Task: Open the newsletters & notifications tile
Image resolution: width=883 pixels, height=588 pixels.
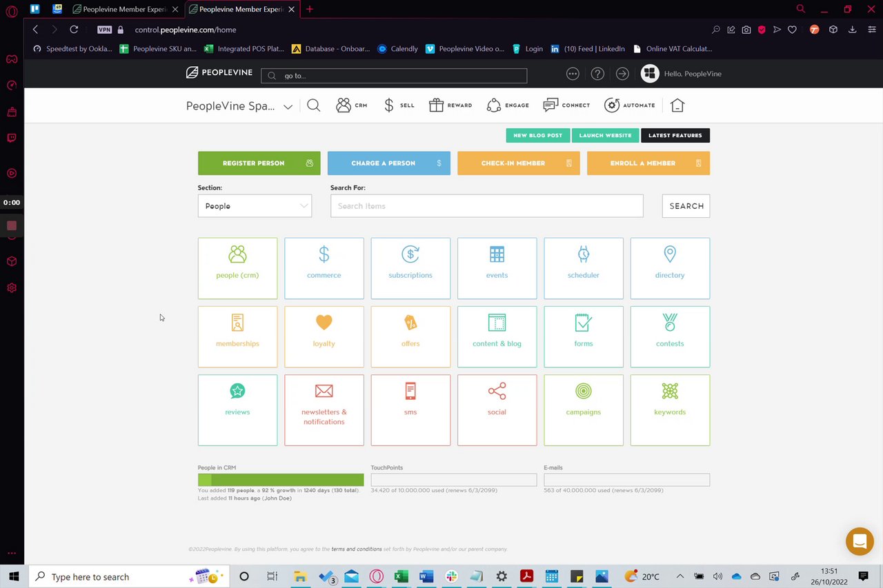Action: 324,410
